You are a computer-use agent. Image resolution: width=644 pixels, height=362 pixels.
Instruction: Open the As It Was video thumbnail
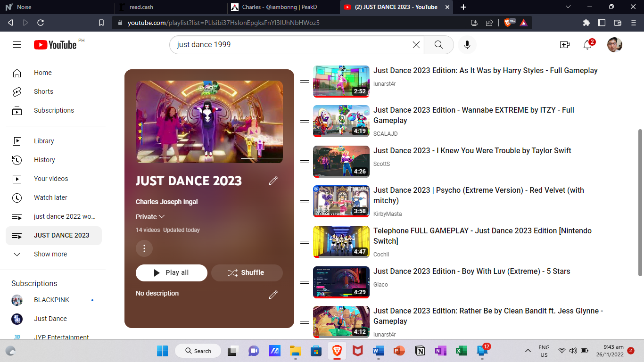tap(341, 82)
